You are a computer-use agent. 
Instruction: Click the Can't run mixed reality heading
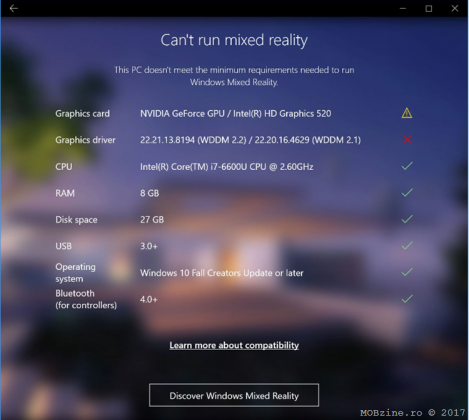234,40
